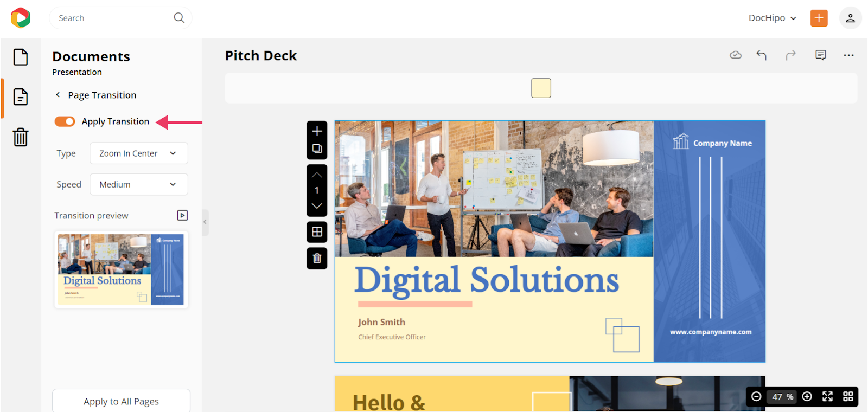Open the user profile icon
Image resolution: width=868 pixels, height=412 pixels.
click(850, 18)
